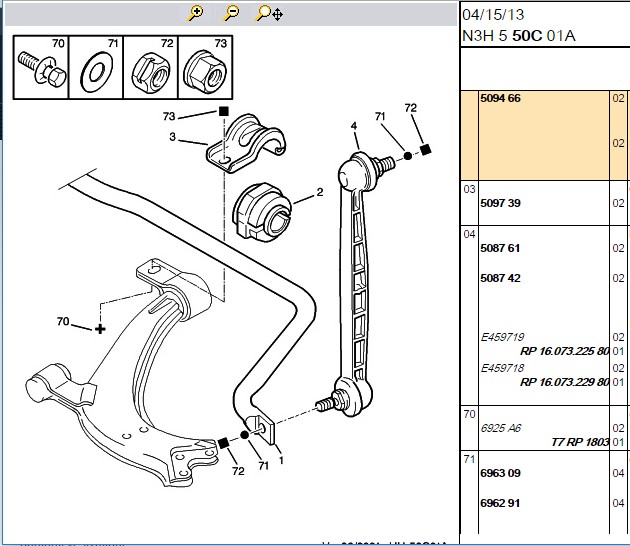Open replacement part RP 16.073.229 80
Screen dimensions: 630x546
pyautogui.click(x=565, y=382)
